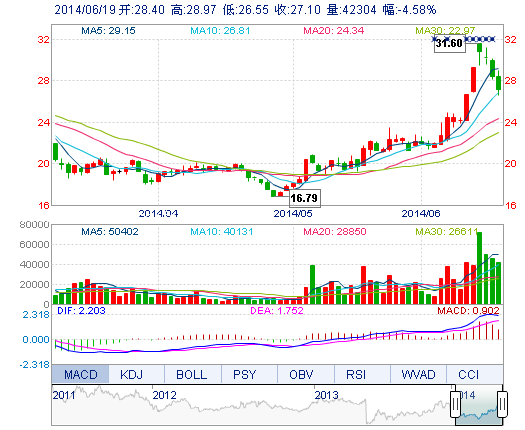Click the 2011 label in timeline overview
The width and height of the screenshot is (525, 430).
(x=64, y=395)
